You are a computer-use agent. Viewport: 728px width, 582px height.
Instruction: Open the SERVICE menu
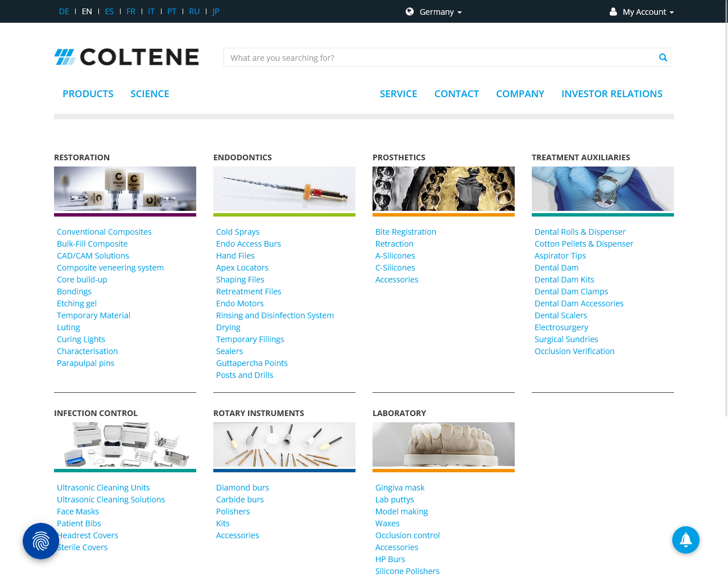point(399,94)
